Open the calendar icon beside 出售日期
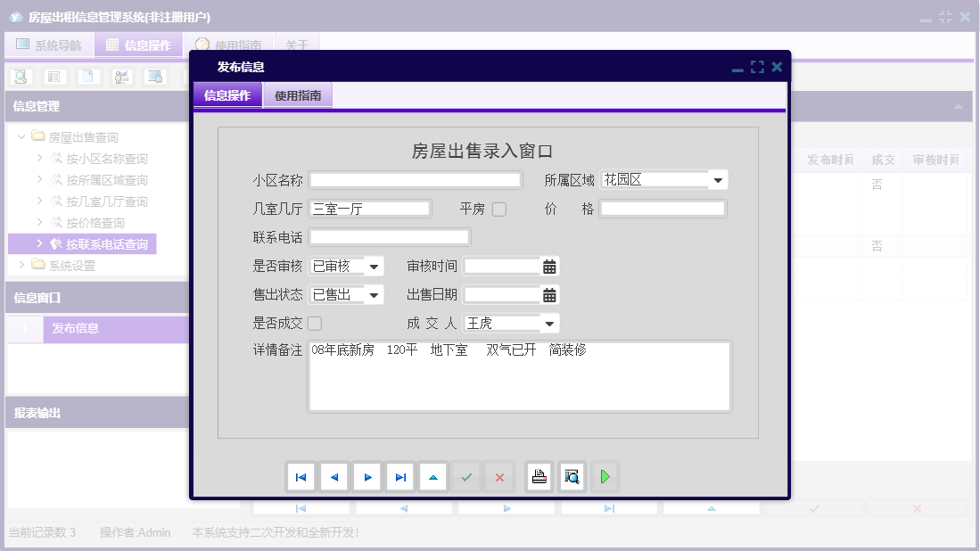This screenshot has height=551, width=980. pyautogui.click(x=550, y=294)
